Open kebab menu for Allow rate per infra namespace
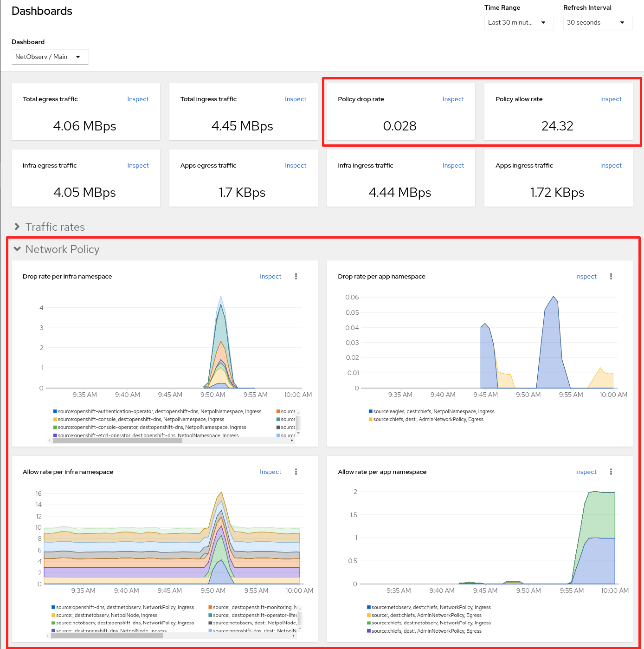This screenshot has width=644, height=649. (x=296, y=472)
